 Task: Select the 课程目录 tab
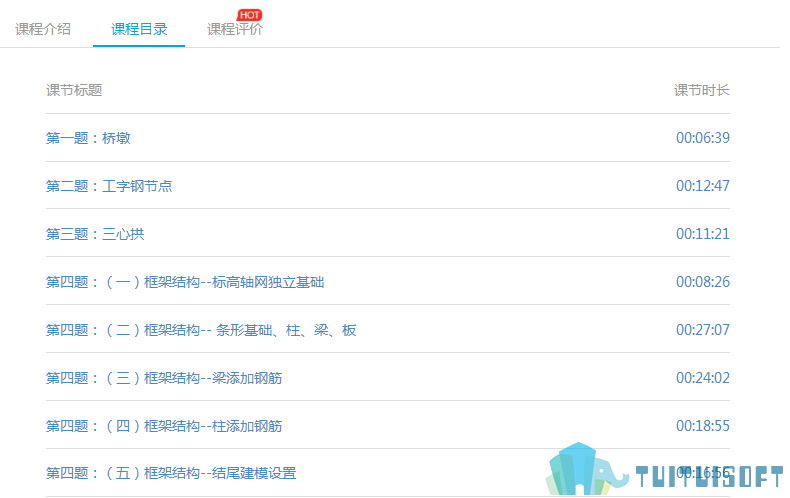coord(139,29)
